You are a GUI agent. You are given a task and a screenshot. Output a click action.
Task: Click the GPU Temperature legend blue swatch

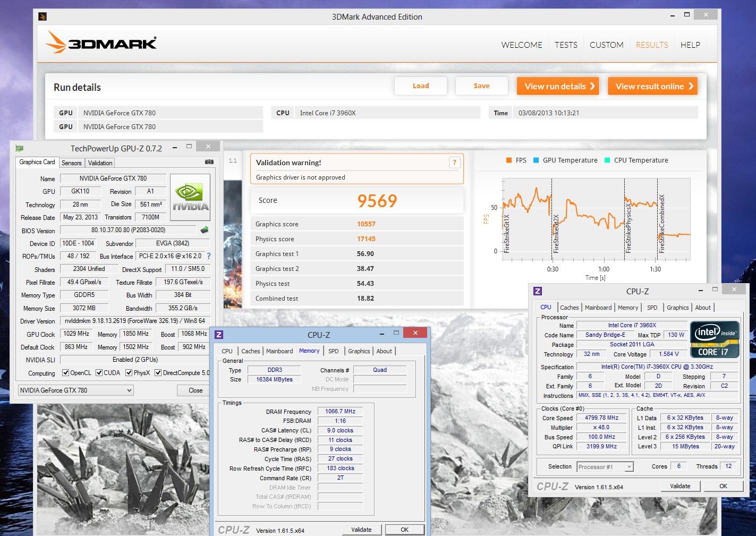pos(536,160)
